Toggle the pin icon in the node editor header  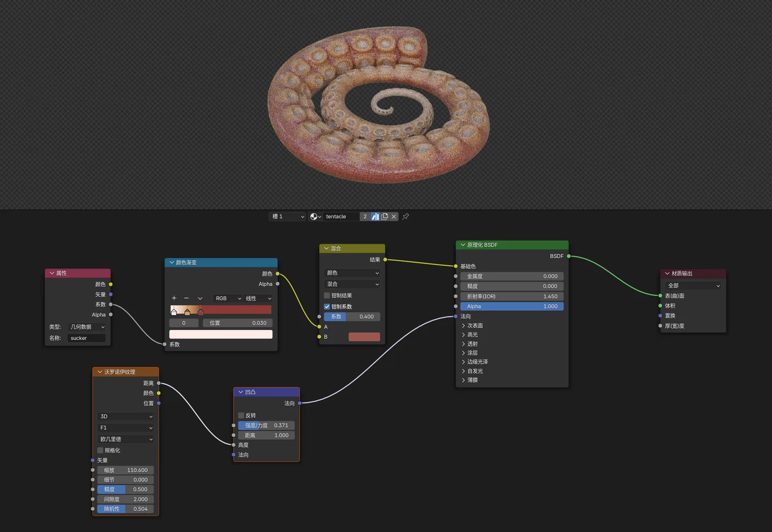(x=406, y=216)
